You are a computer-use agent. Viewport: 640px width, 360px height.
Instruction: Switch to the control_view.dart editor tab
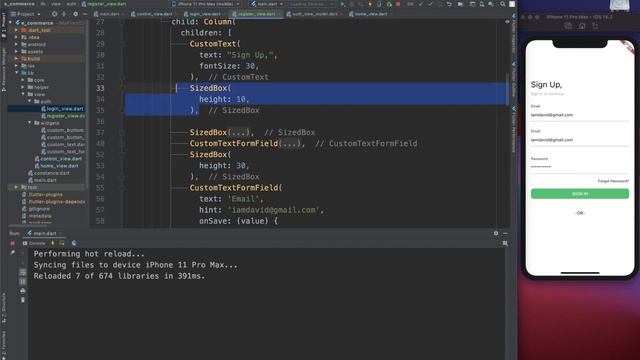coord(154,14)
